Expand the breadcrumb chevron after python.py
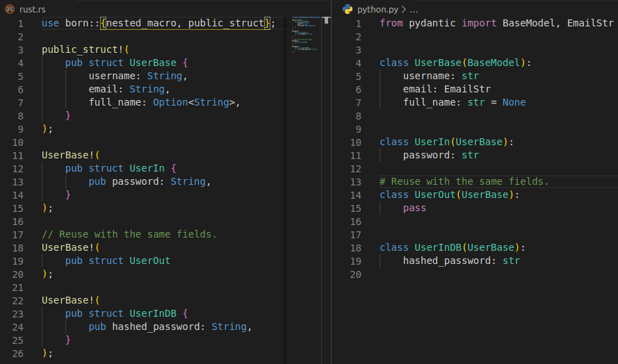The image size is (618, 364). point(404,9)
